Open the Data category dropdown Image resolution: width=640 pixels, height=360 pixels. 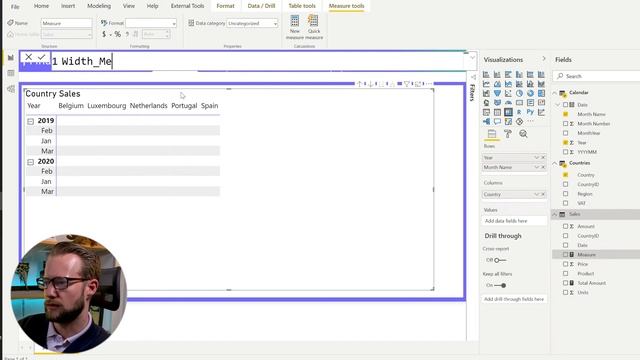point(252,23)
